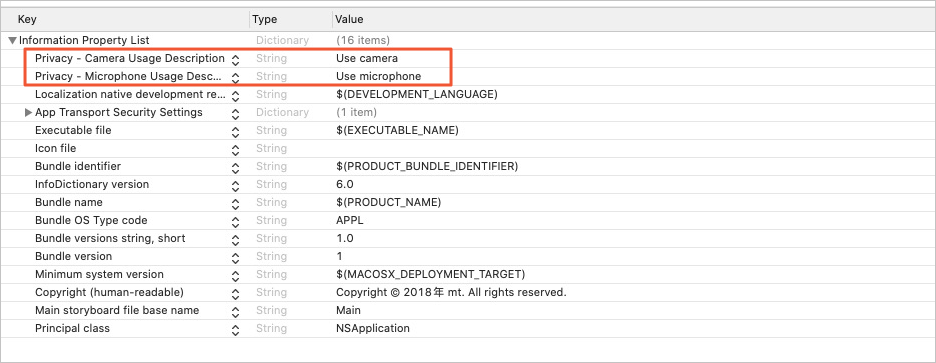Open key stepper for Bundle versions string, short
The height and width of the screenshot is (363, 936).
(236, 239)
